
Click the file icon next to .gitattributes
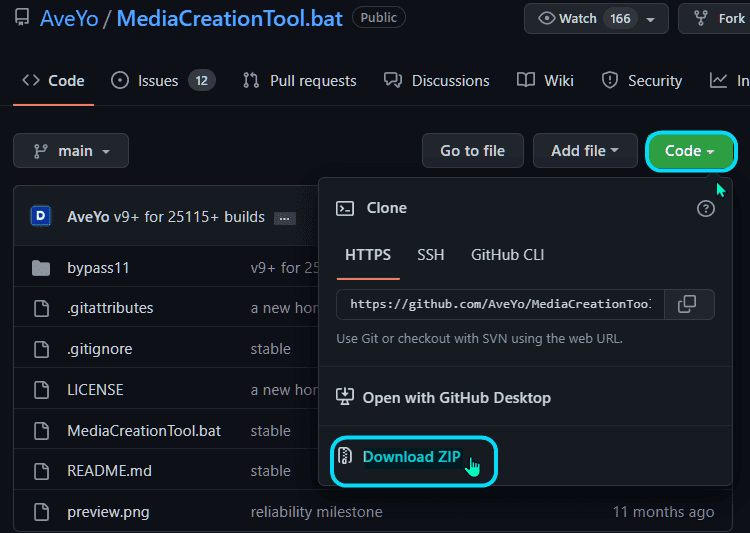pos(41,308)
